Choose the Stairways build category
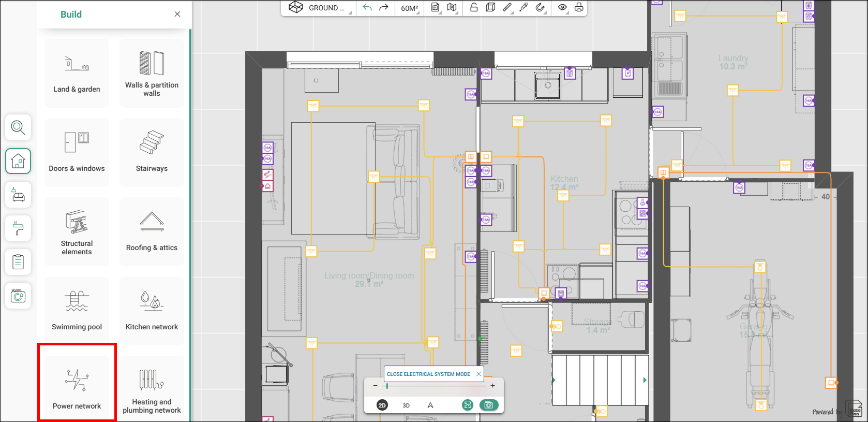 click(x=152, y=152)
